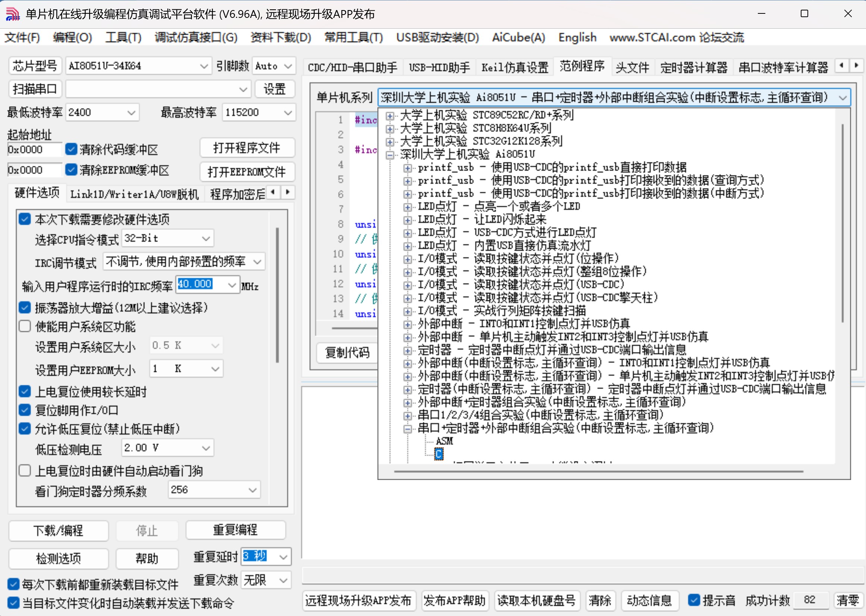Expand 大学上机实验 STC8H8K64U系列 node
The image size is (866, 616).
coord(389,129)
